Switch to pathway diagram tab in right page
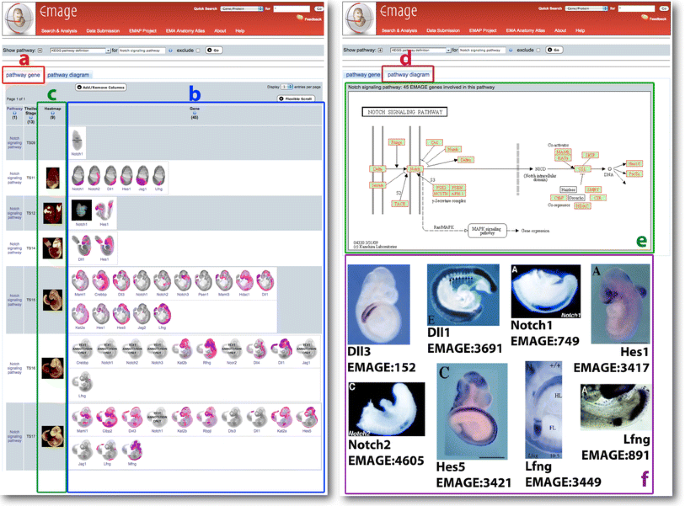Image resolution: width=685 pixels, height=506 pixels. pyautogui.click(x=408, y=75)
